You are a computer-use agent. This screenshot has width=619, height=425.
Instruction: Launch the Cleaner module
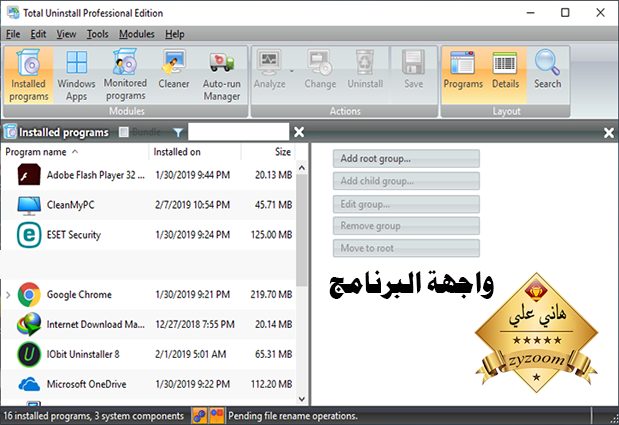[174, 69]
